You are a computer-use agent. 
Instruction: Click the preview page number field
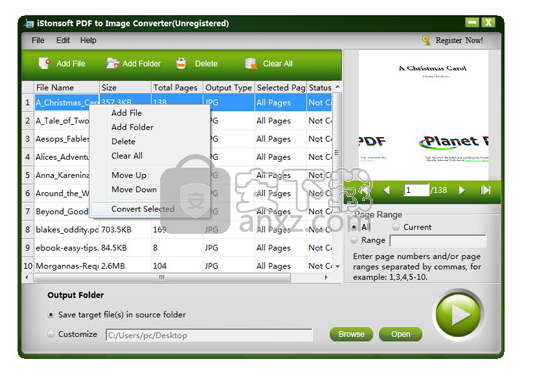(x=417, y=190)
